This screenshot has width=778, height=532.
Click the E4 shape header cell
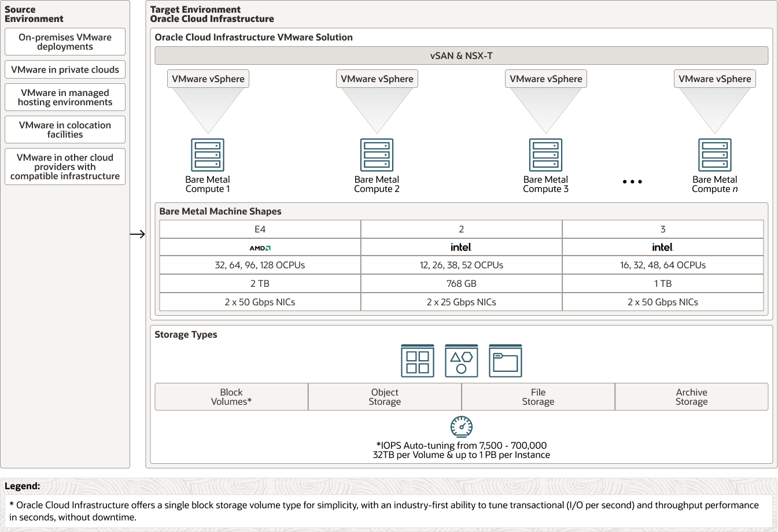[x=260, y=229]
